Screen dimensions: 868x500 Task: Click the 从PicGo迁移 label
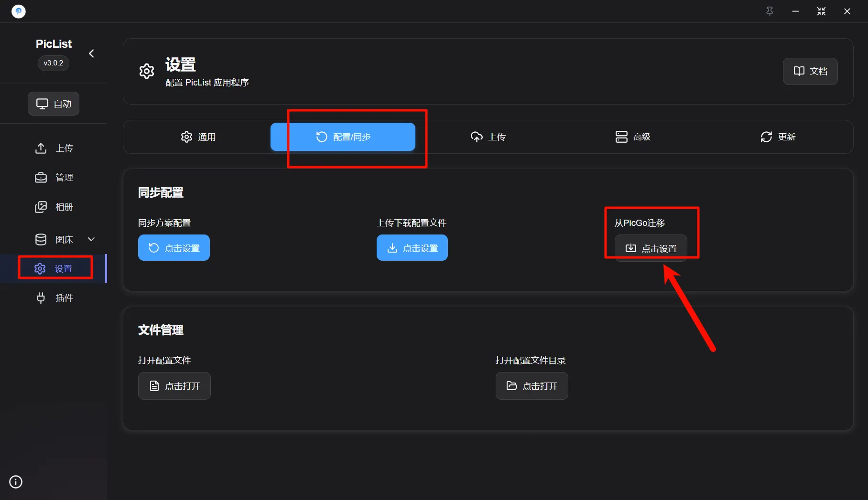640,223
